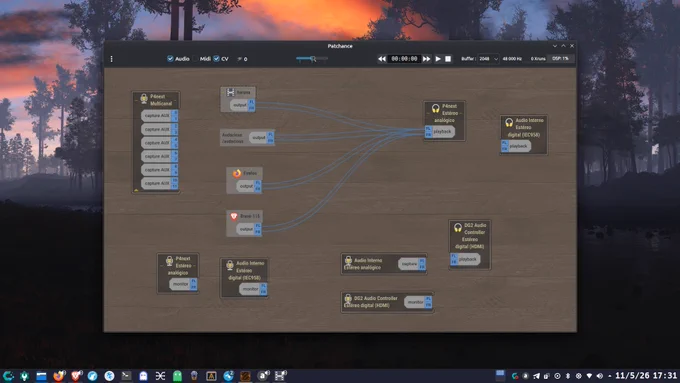The width and height of the screenshot is (680, 383).
Task: Select the last capture AUX port of P4next Multicanal
Action: click(x=159, y=183)
